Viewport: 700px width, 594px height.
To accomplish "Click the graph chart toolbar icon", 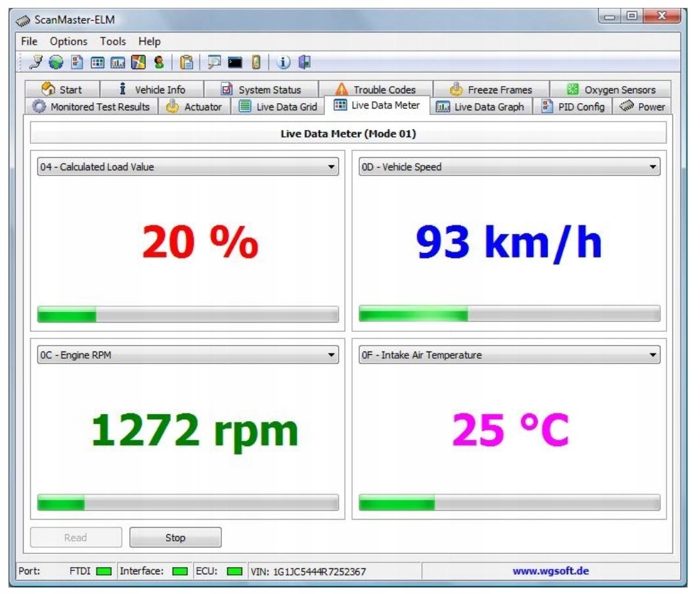I will pyautogui.click(x=118, y=62).
